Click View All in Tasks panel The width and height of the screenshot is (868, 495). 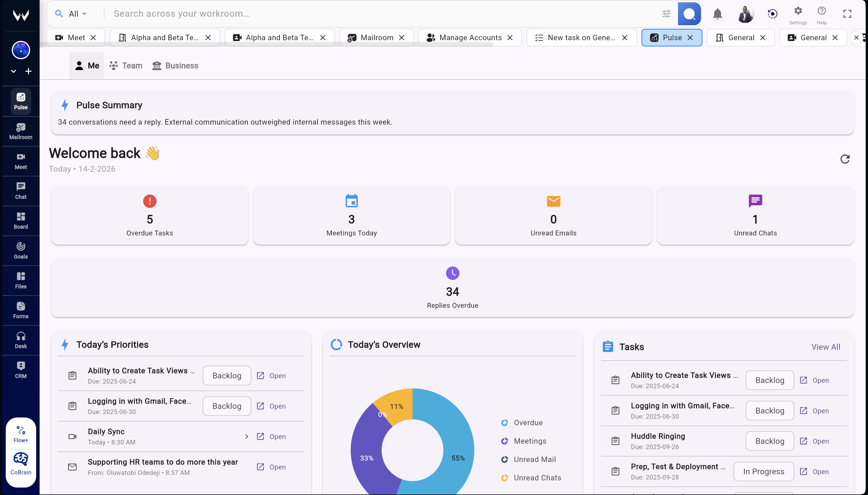click(x=825, y=347)
